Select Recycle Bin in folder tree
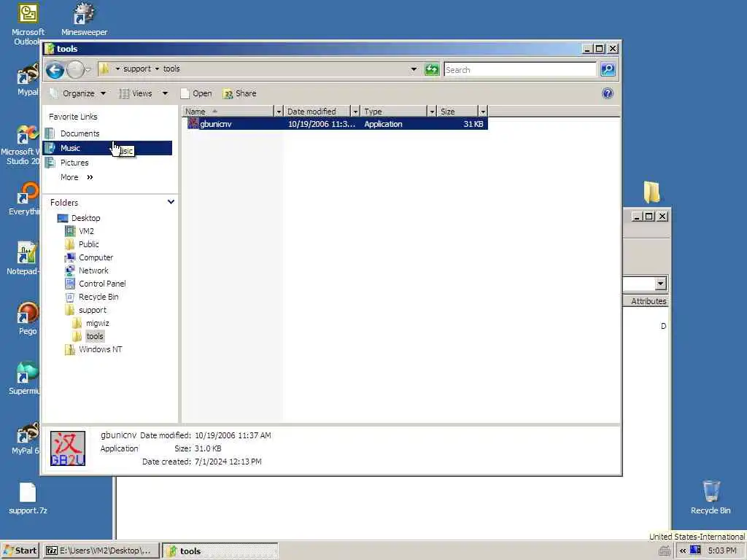 click(x=98, y=297)
